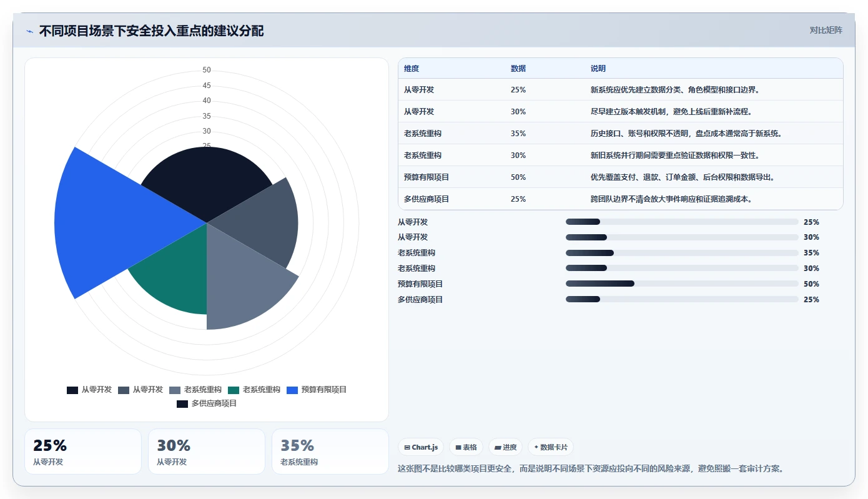The image size is (868, 499).
Task: Select row 历史接口、账号和权限不透明，盘点成本通常高于新系统。
Action: [x=621, y=134]
